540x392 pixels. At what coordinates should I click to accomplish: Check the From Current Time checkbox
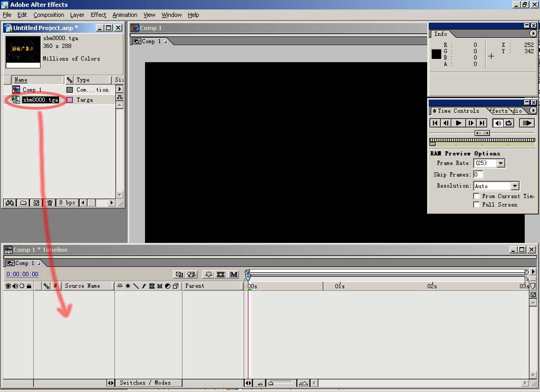click(477, 196)
